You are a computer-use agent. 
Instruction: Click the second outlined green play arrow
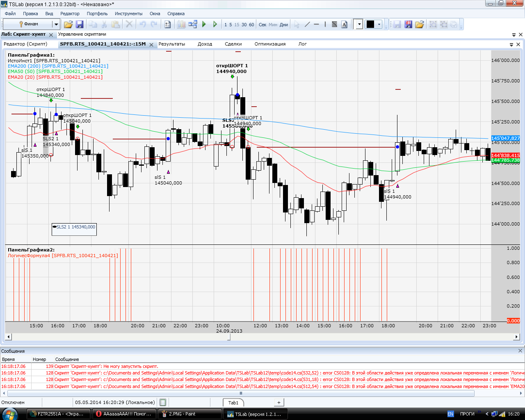tap(215, 25)
